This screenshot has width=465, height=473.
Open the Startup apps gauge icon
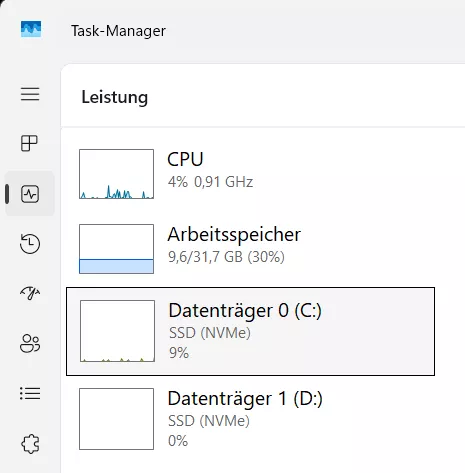30,293
